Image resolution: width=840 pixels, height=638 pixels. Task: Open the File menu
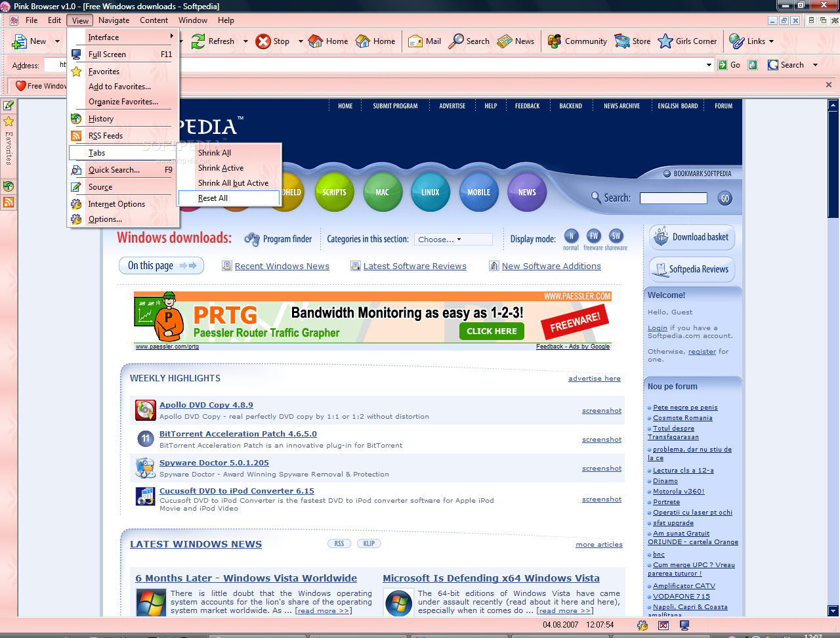pos(31,20)
